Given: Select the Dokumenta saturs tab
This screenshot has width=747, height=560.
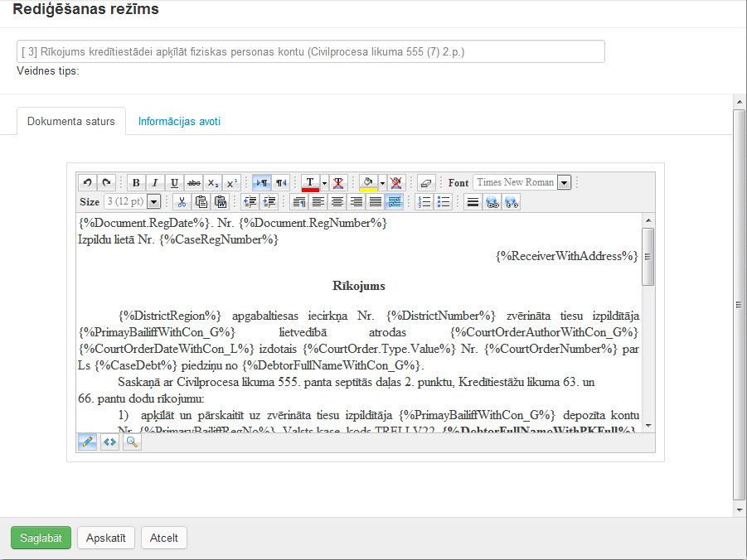Looking at the screenshot, I should tap(71, 122).
